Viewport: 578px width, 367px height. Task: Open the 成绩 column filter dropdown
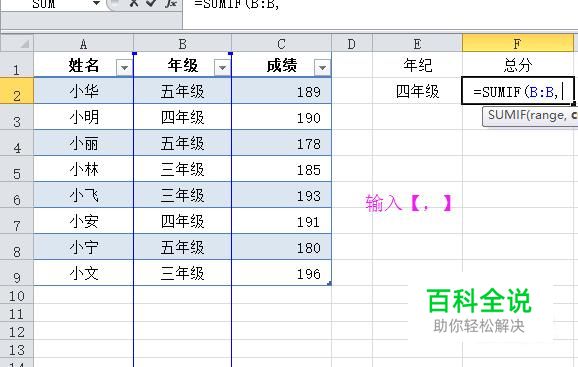pyautogui.click(x=322, y=67)
